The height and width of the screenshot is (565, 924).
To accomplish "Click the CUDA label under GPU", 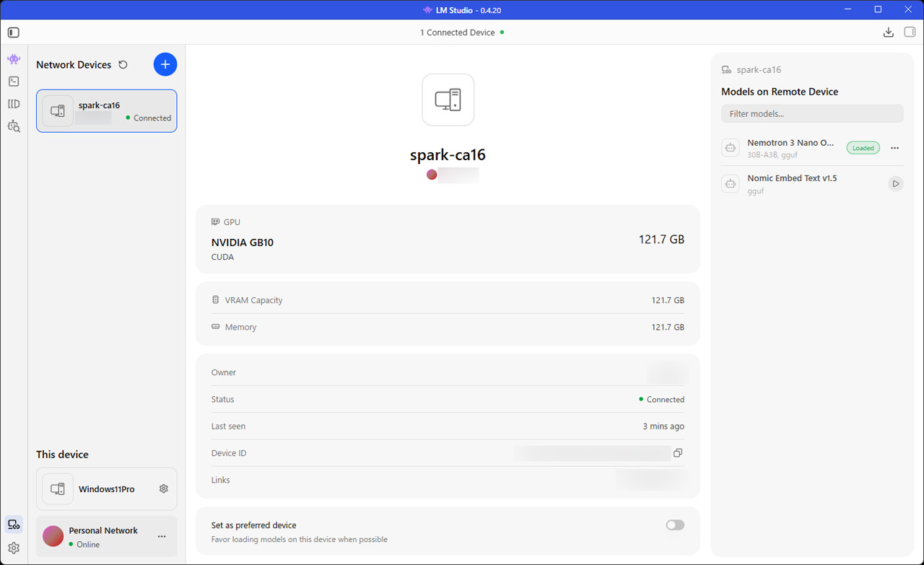I will (222, 257).
